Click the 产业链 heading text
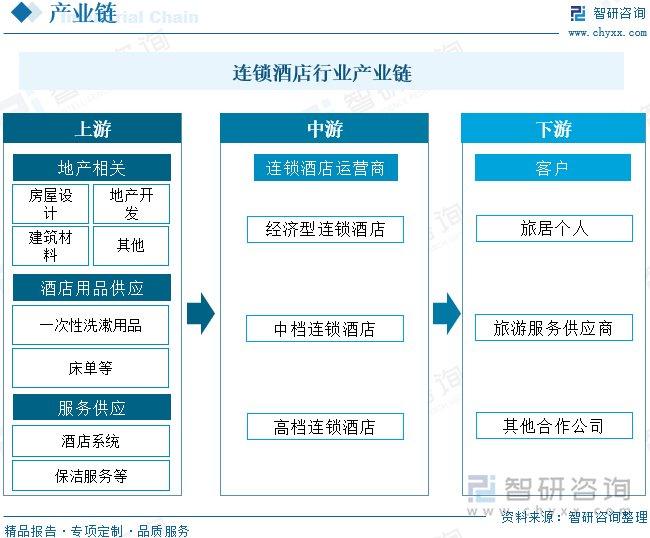Image resolution: width=650 pixels, height=538 pixels. [x=82, y=13]
